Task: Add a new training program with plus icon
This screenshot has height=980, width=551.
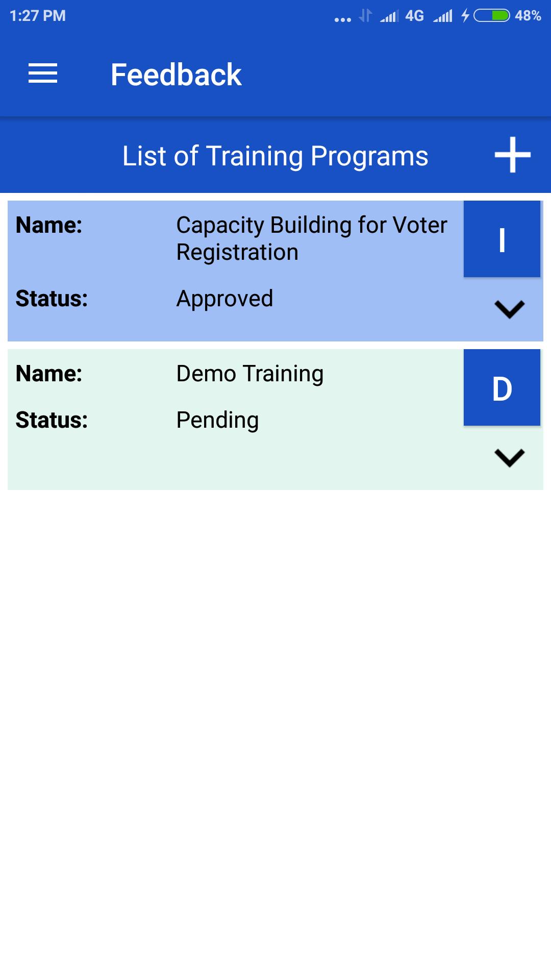Action: (512, 155)
